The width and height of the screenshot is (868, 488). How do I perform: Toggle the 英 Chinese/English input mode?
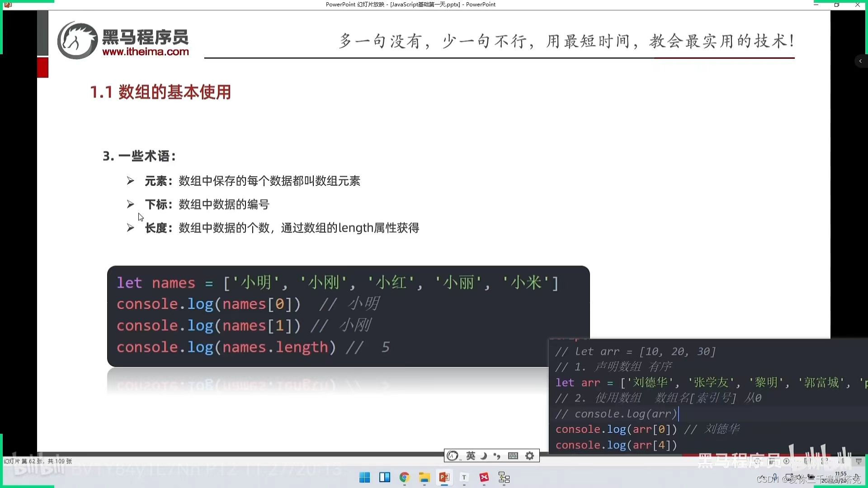click(471, 456)
